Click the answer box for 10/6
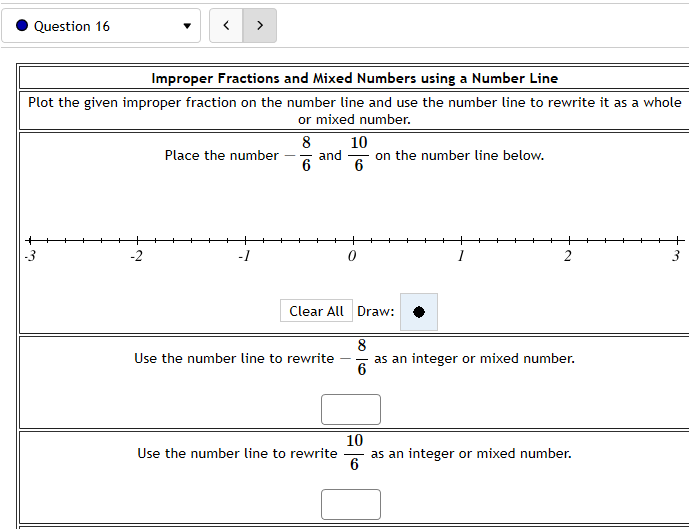This screenshot has height=529, width=689. click(x=351, y=504)
